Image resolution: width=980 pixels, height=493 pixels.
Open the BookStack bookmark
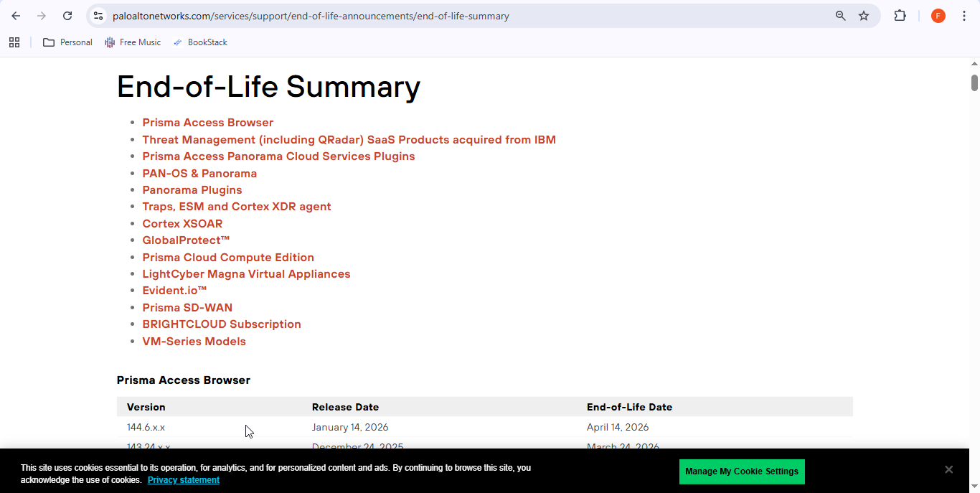click(x=200, y=42)
